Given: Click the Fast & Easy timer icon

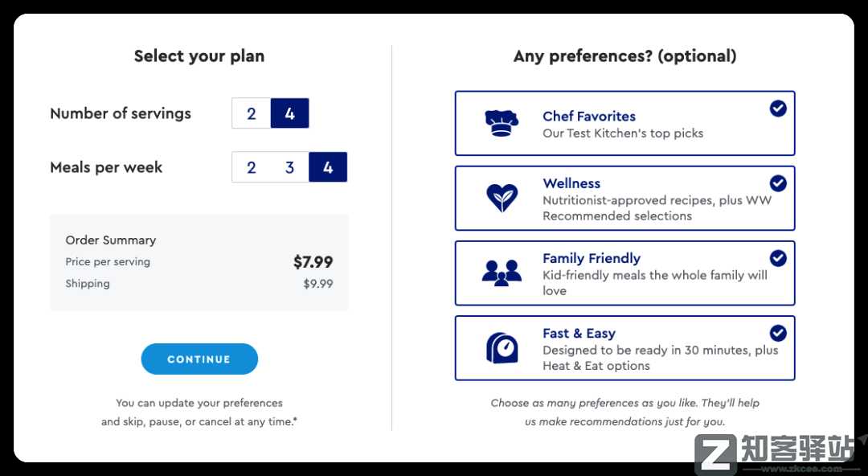Looking at the screenshot, I should pyautogui.click(x=502, y=347).
